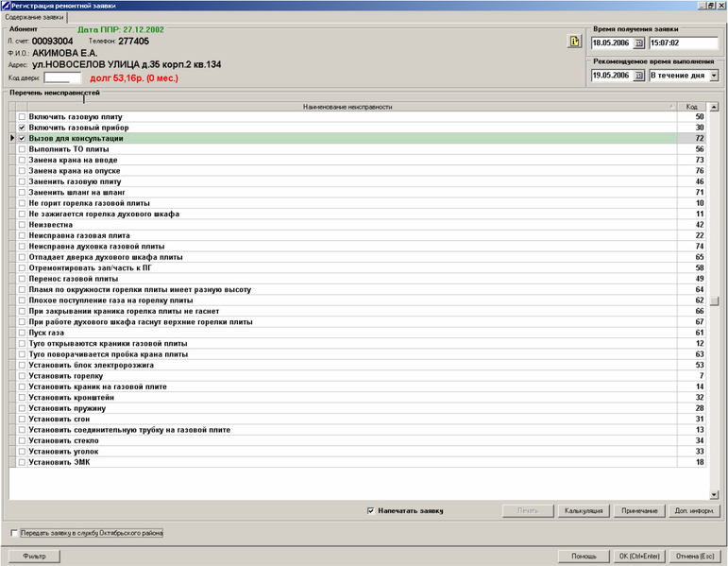Check 'Включить газовую плиту' checkbox
Screen dimensions: 728x566
click(23, 117)
